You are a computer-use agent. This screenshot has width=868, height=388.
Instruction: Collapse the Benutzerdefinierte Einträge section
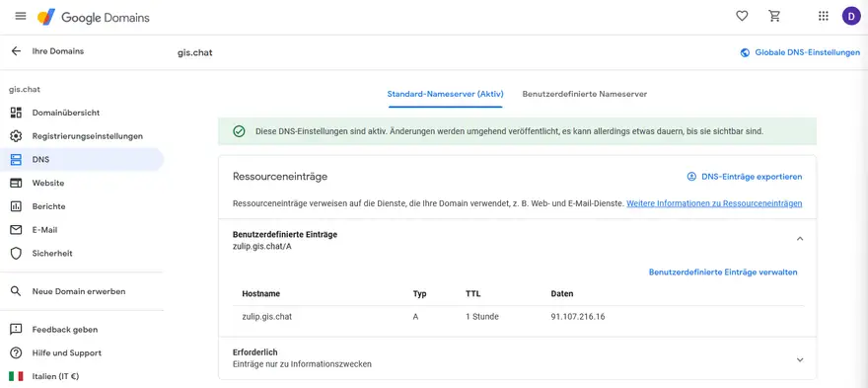(799, 238)
